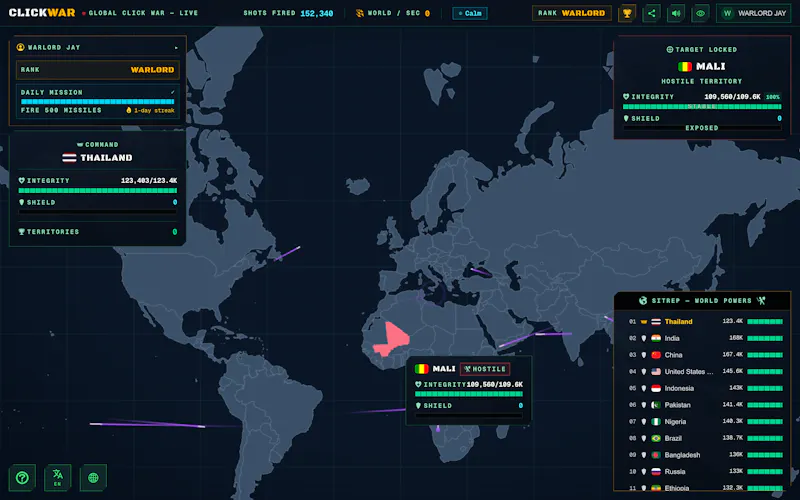The height and width of the screenshot is (500, 800).
Task: Click the highlighted Mali territory on the map
Action: pyautogui.click(x=392, y=339)
